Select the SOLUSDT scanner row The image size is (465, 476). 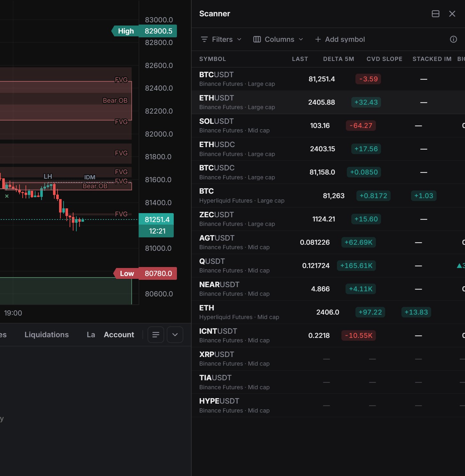(x=328, y=126)
